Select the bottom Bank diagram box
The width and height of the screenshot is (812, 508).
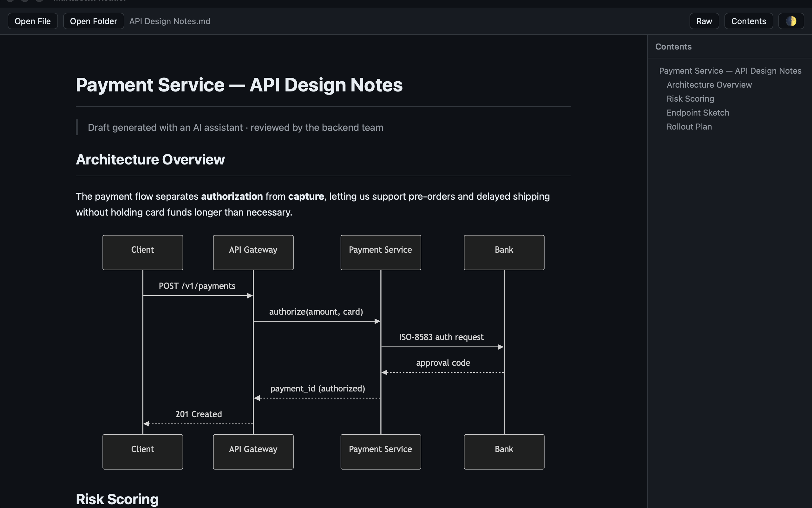click(x=504, y=451)
